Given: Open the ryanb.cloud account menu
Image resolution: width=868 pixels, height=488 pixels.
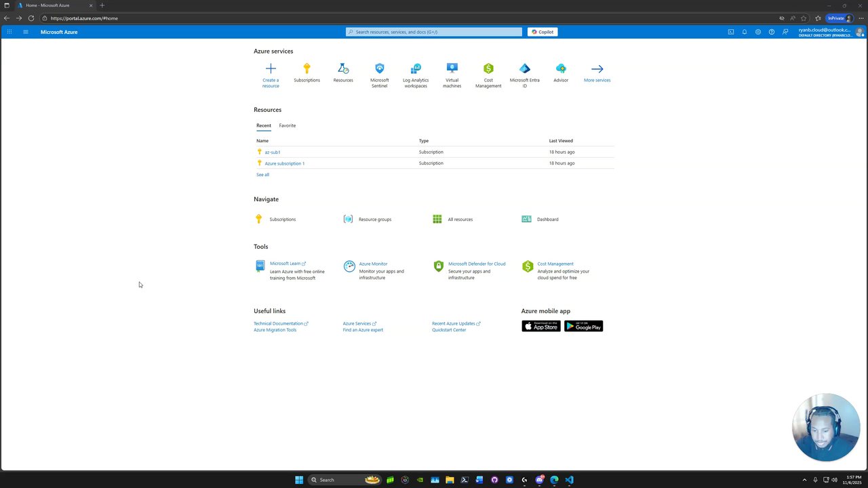Looking at the screenshot, I should click(831, 32).
